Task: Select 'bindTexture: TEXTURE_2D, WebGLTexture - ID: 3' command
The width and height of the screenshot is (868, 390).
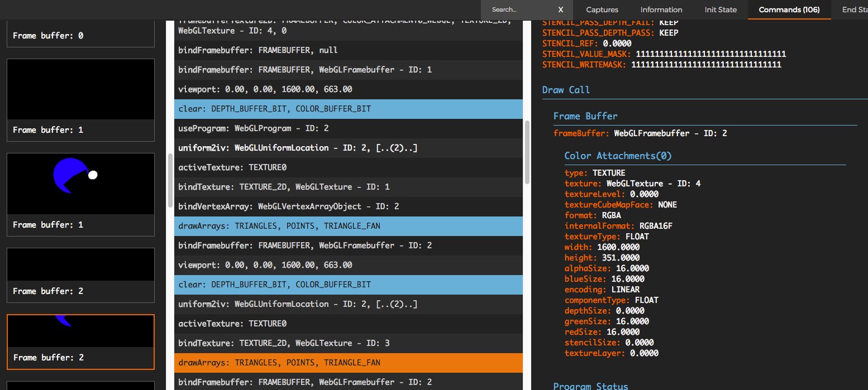Action: click(349, 343)
